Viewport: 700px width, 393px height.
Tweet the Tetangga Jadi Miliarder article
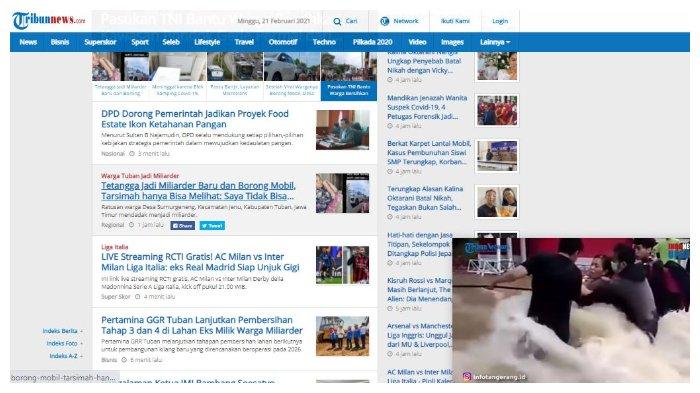[212, 226]
